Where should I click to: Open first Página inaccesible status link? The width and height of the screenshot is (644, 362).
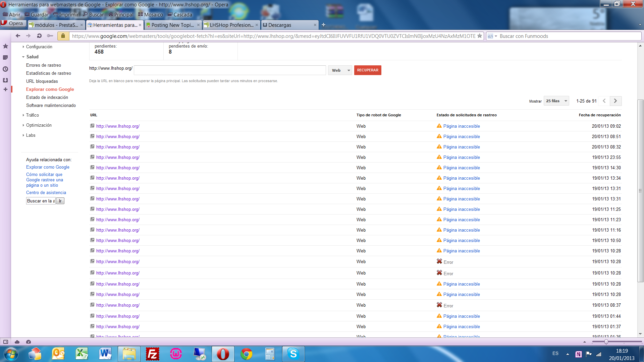(462, 126)
